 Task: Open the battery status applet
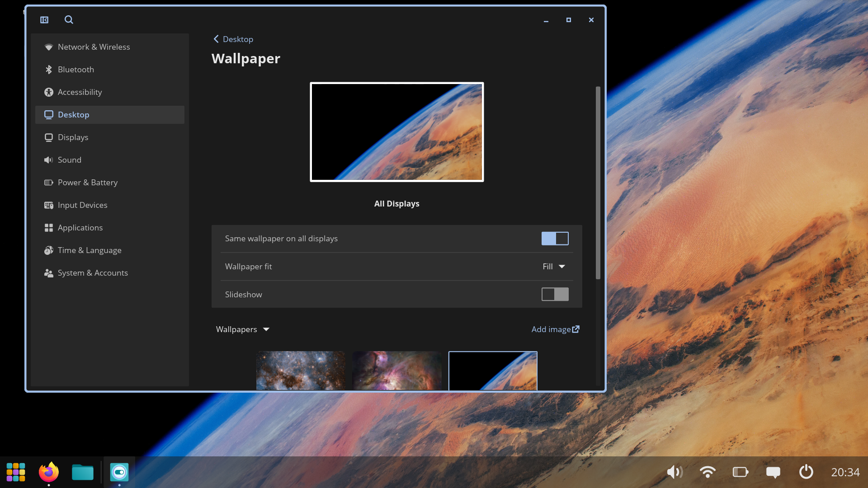tap(741, 472)
